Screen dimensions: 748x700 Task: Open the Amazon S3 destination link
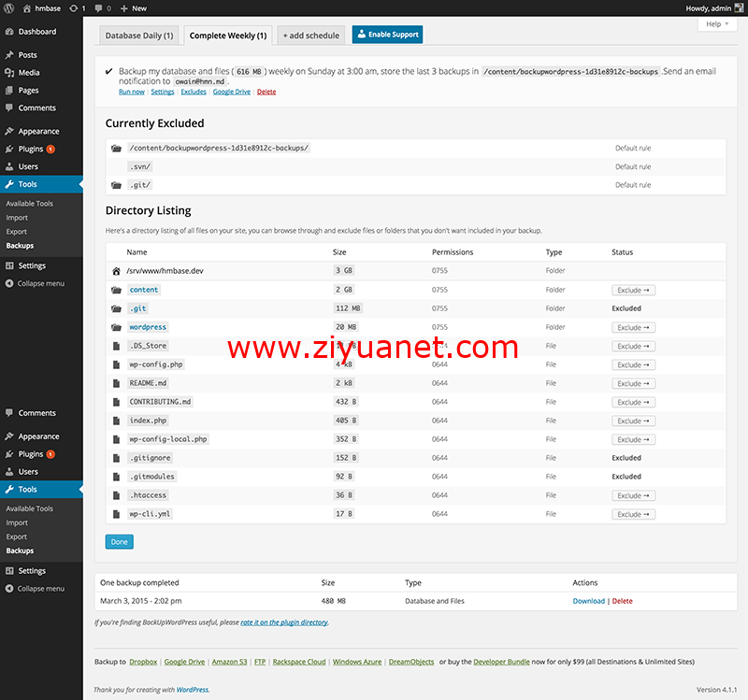229,662
